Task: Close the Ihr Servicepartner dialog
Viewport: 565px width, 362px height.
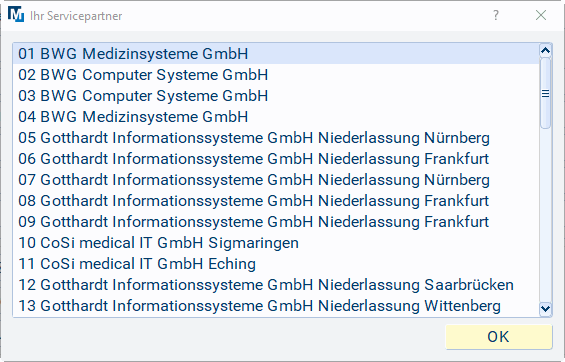Action: click(541, 15)
